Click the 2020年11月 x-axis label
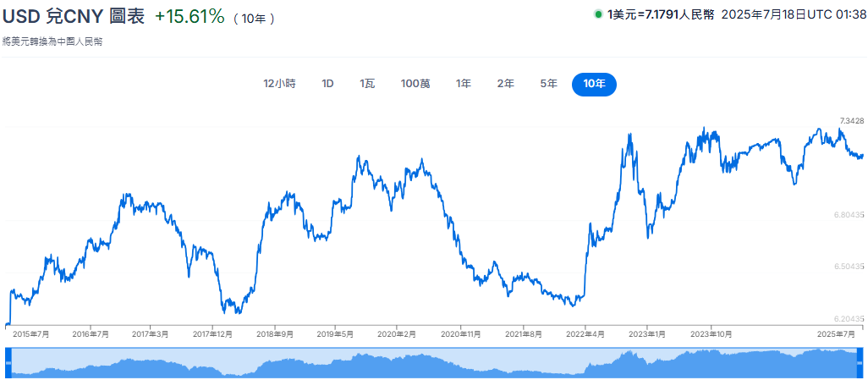The image size is (868, 380). pyautogui.click(x=460, y=334)
